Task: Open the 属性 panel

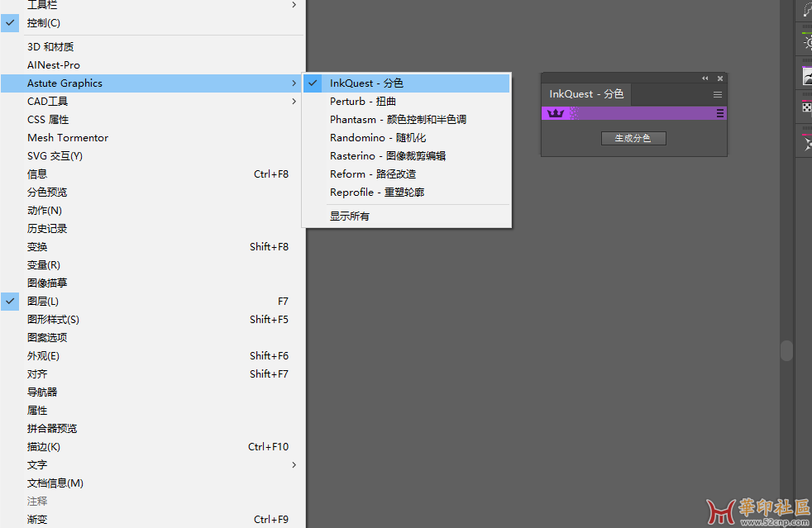Action: [x=152, y=411]
